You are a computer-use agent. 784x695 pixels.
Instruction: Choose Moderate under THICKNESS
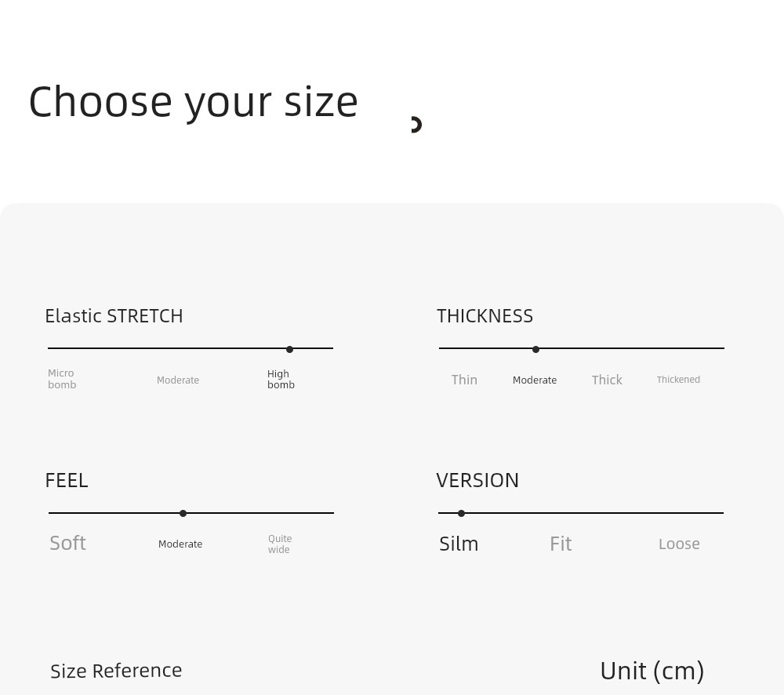pos(535,380)
